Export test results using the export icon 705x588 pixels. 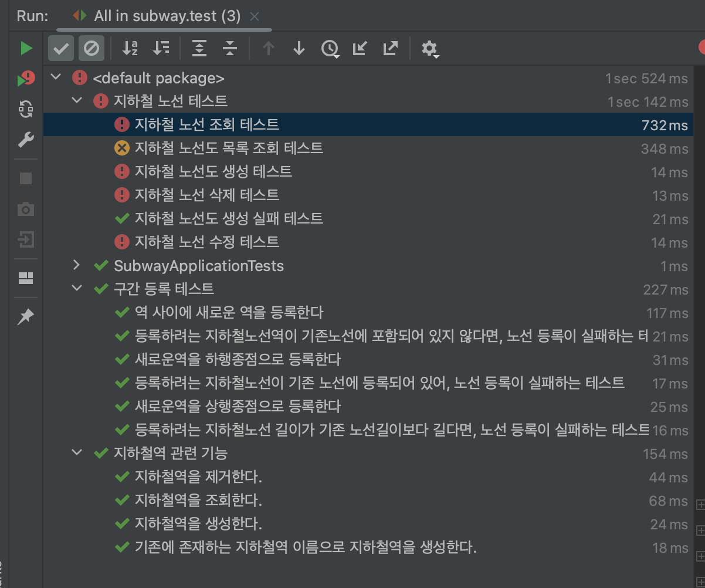pos(390,49)
